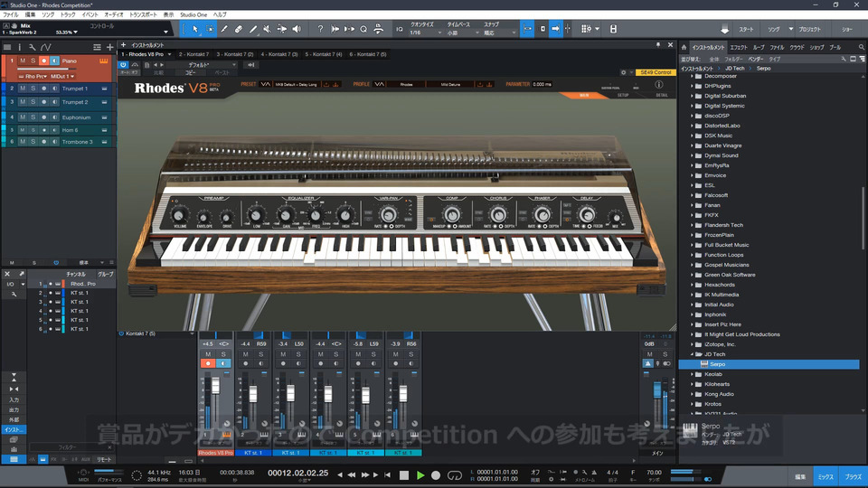The image size is (868, 488).
Task: Click the Record transport button
Action: (x=436, y=474)
